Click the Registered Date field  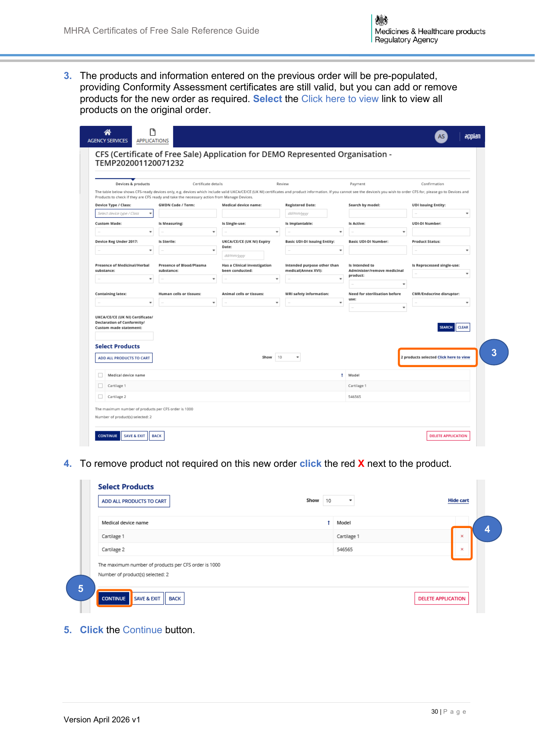pyautogui.click(x=306, y=214)
